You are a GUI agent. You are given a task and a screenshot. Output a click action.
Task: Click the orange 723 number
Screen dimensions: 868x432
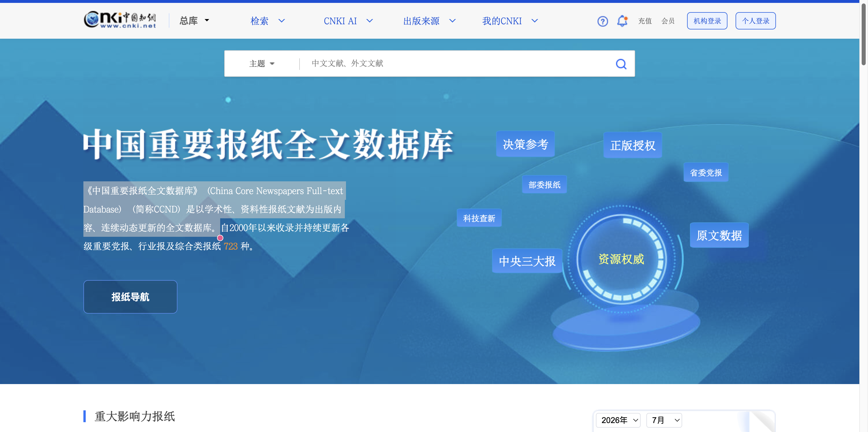tap(231, 246)
